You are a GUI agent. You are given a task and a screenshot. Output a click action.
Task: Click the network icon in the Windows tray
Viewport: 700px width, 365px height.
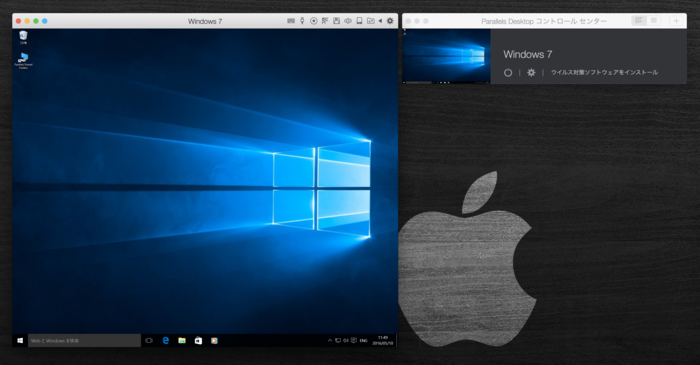pos(338,340)
